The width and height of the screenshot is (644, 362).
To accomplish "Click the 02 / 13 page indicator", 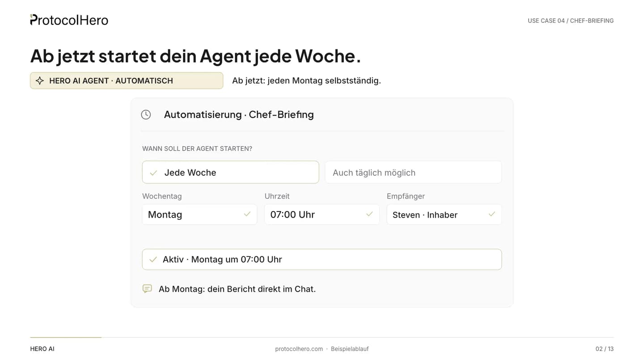I will tap(605, 349).
